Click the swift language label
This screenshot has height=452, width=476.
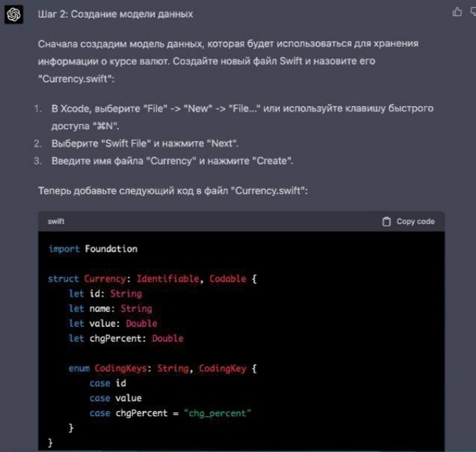56,221
